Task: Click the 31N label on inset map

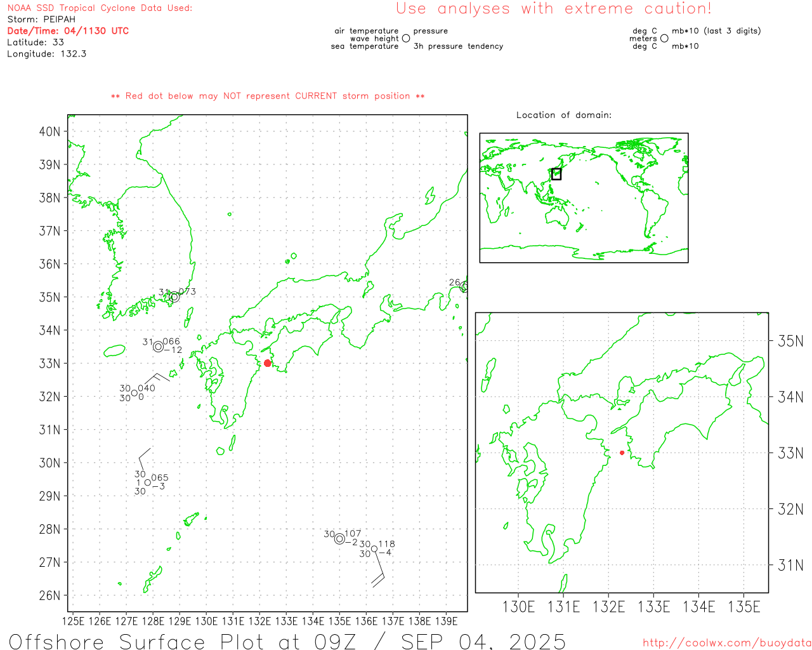Action: click(790, 565)
